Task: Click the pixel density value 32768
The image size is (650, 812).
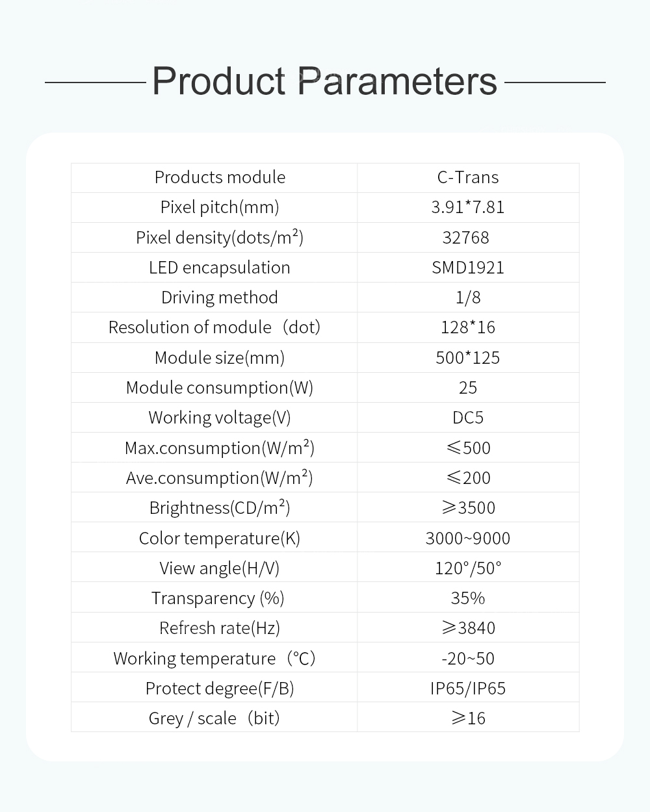Action: 465,238
